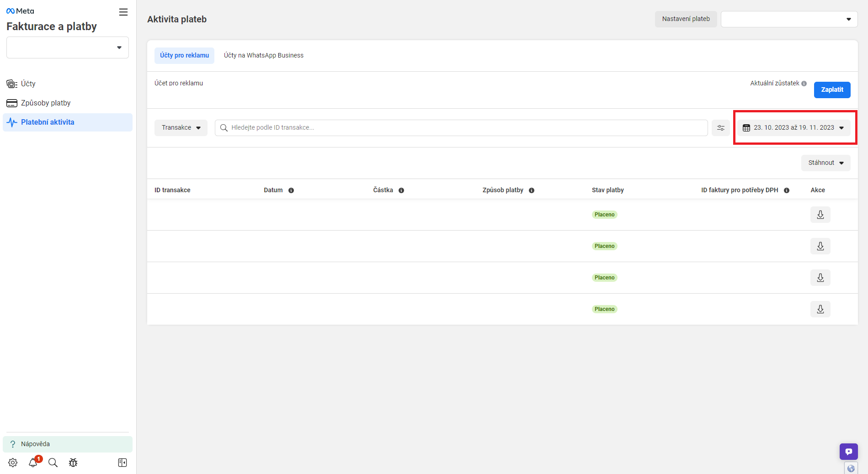
Task: Click the Stav platby column header
Action: click(x=607, y=190)
